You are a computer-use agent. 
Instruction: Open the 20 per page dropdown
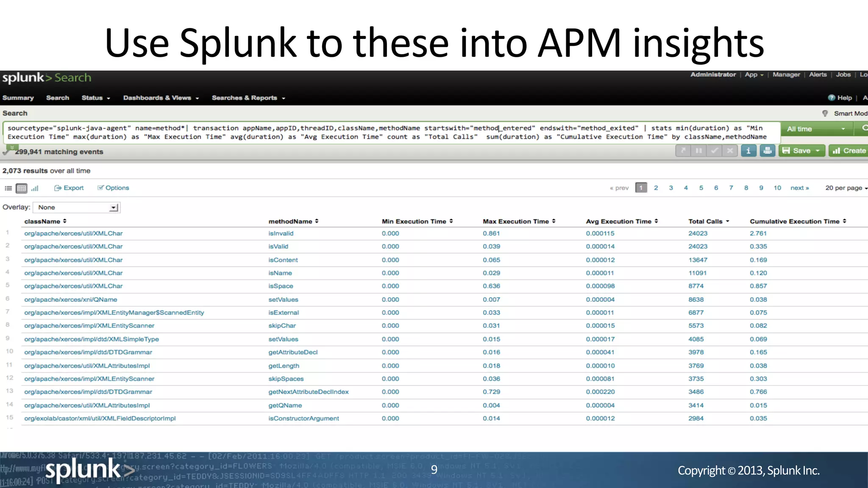(x=846, y=188)
